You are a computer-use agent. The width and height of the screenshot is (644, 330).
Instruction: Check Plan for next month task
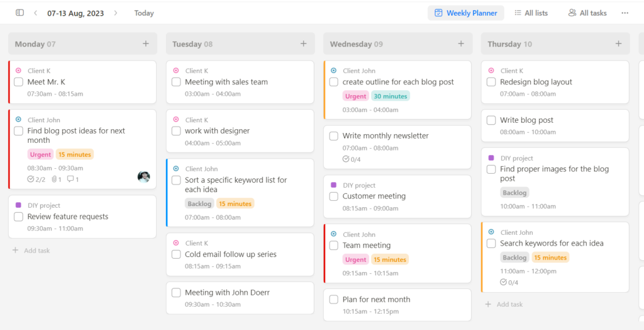pyautogui.click(x=334, y=299)
